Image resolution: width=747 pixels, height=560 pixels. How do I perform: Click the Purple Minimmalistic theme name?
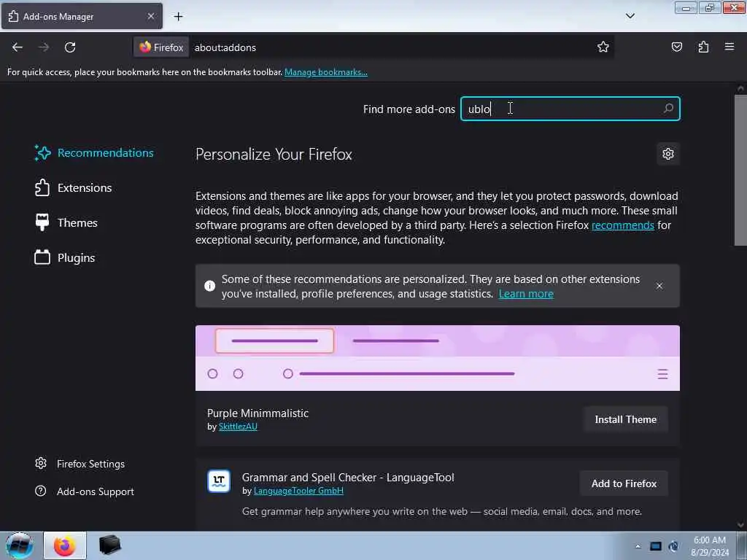(x=258, y=413)
